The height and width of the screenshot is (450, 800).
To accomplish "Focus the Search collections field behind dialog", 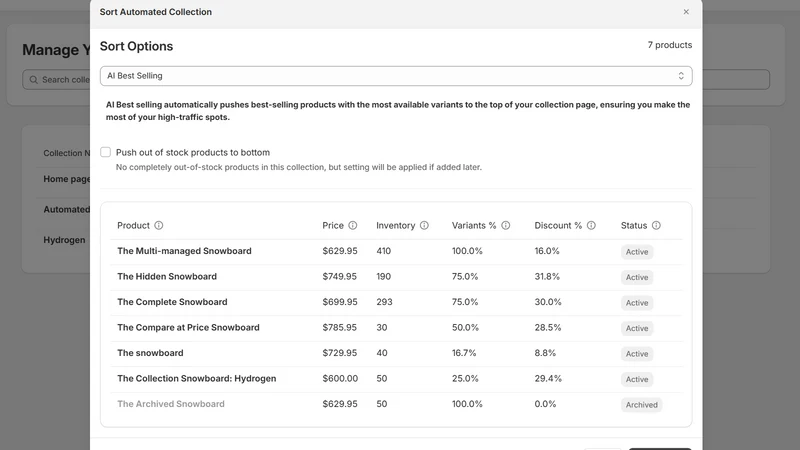I will coord(56,80).
